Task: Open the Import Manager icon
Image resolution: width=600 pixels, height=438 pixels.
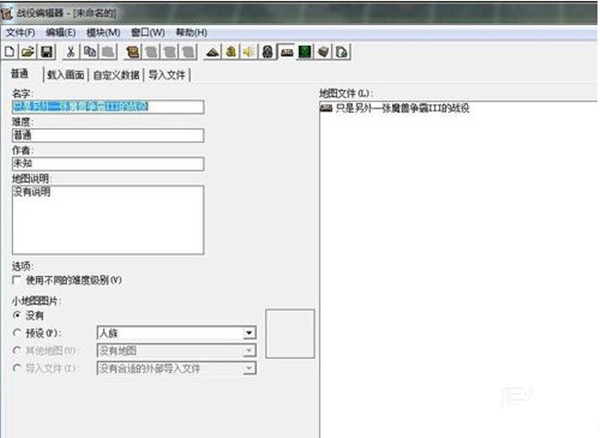Action: click(342, 52)
